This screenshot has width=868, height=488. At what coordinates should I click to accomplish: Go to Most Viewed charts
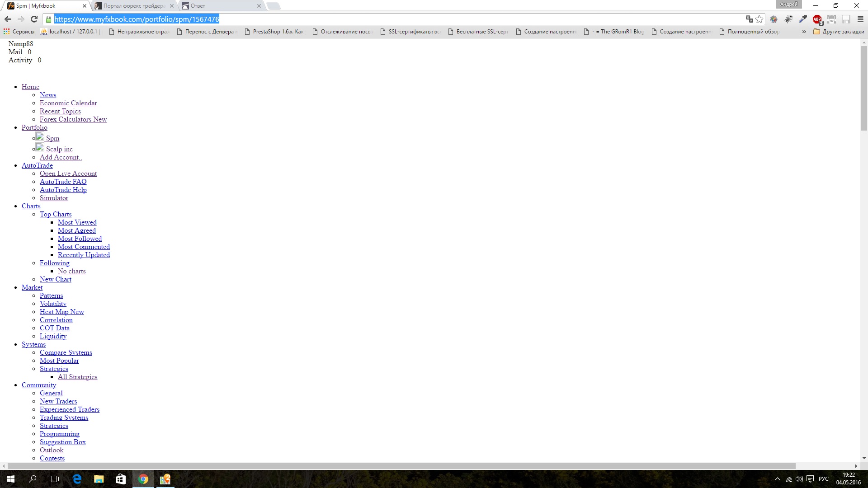77,222
